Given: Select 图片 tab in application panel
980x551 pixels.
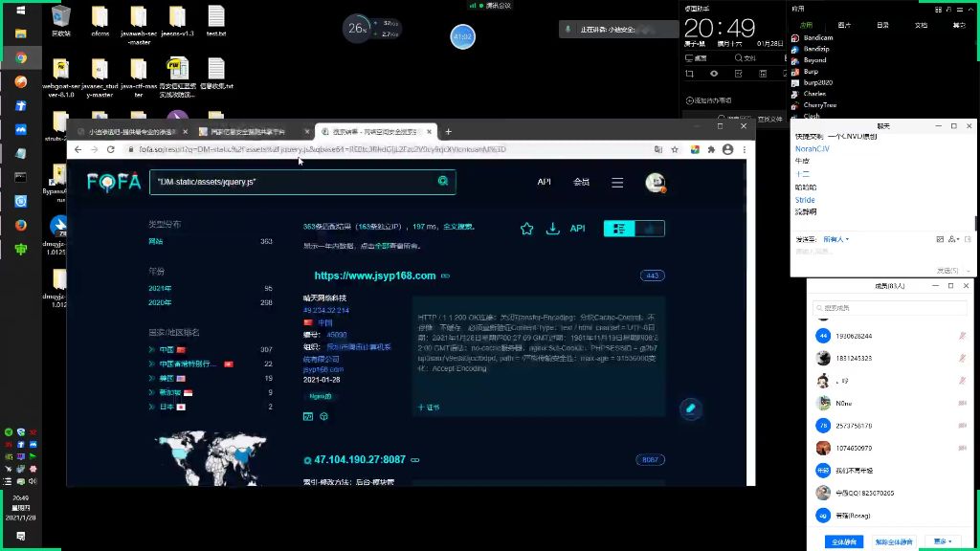Looking at the screenshot, I should [x=844, y=25].
